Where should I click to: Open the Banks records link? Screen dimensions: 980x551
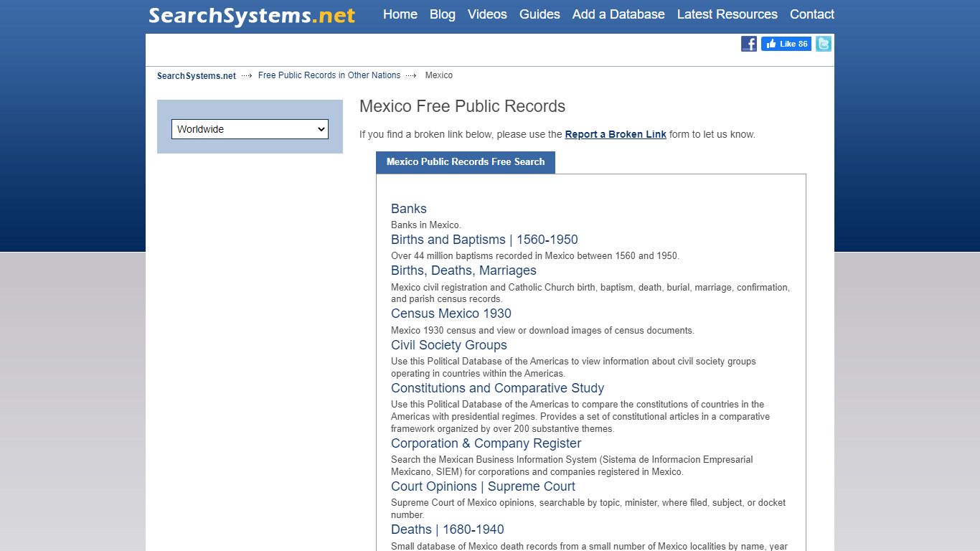pos(409,209)
